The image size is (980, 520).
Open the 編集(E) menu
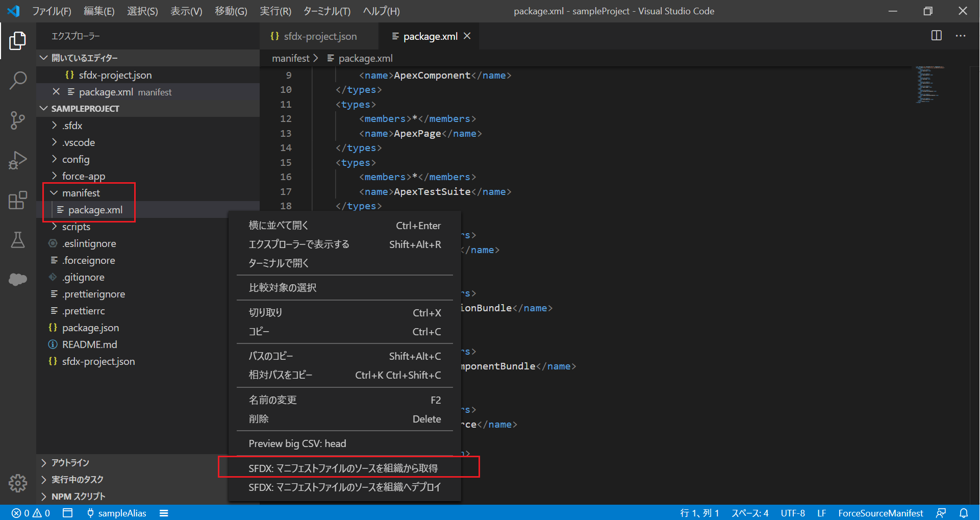(x=99, y=11)
